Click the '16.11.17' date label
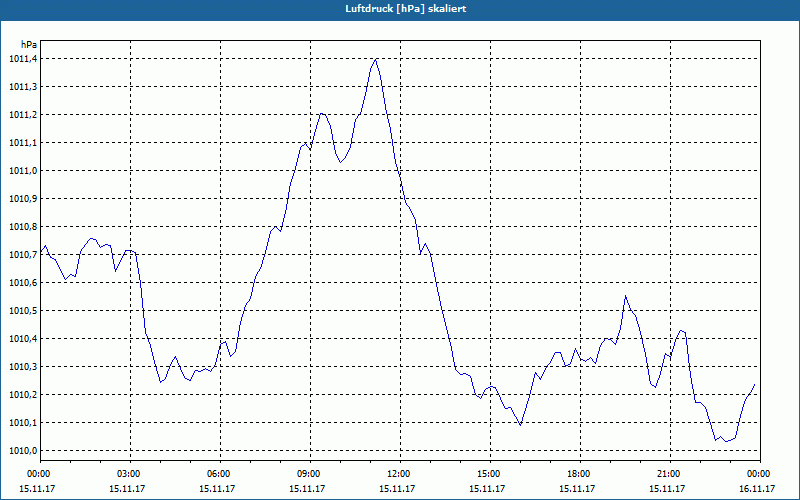This screenshot has height=500, width=800. click(x=757, y=489)
